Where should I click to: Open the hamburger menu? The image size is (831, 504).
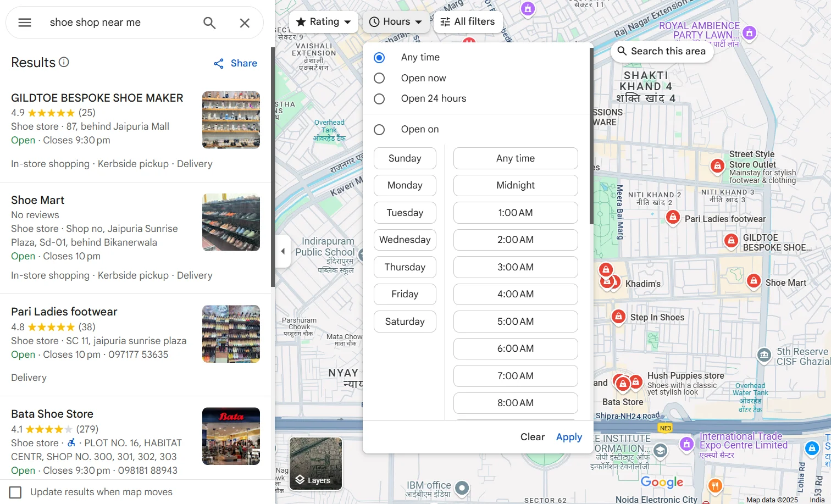tap(25, 23)
